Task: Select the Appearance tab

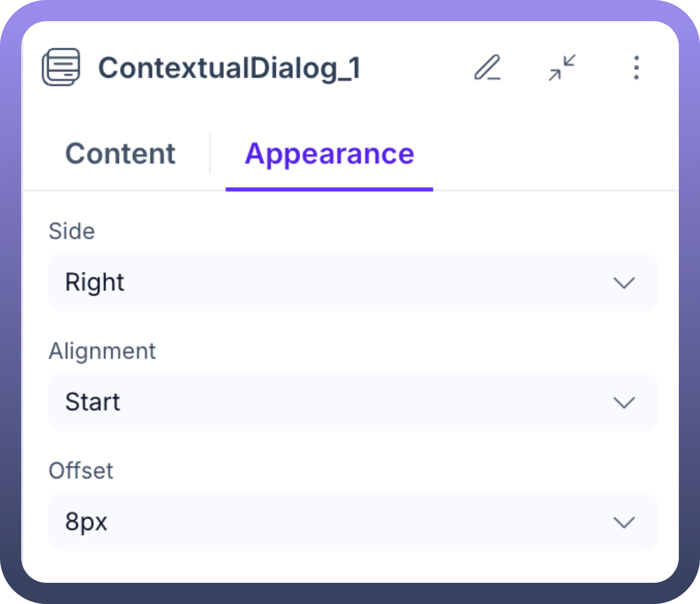Action: 329,154
